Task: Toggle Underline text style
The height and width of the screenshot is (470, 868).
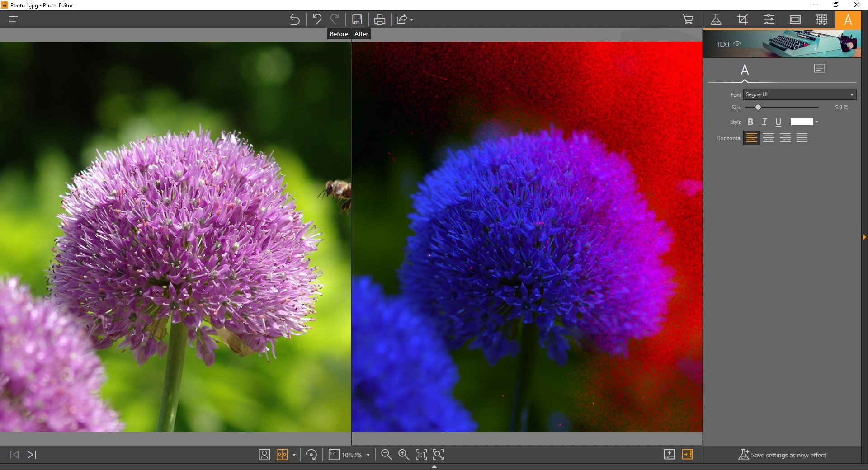Action: [x=778, y=122]
